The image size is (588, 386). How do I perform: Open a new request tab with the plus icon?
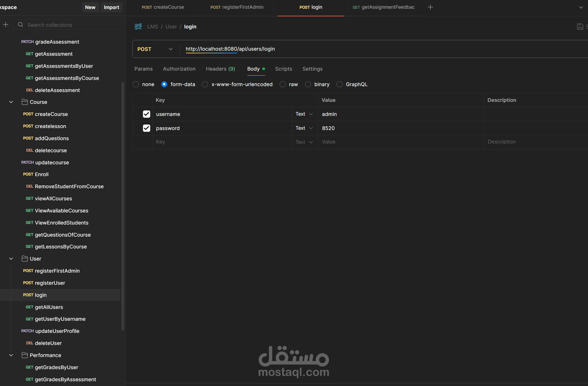pyautogui.click(x=430, y=7)
